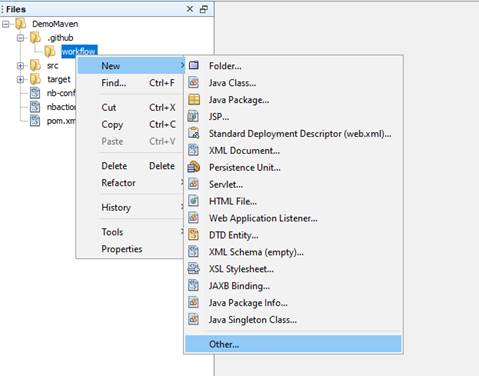
Task: Choose Properties from the context menu
Action: tap(131, 249)
